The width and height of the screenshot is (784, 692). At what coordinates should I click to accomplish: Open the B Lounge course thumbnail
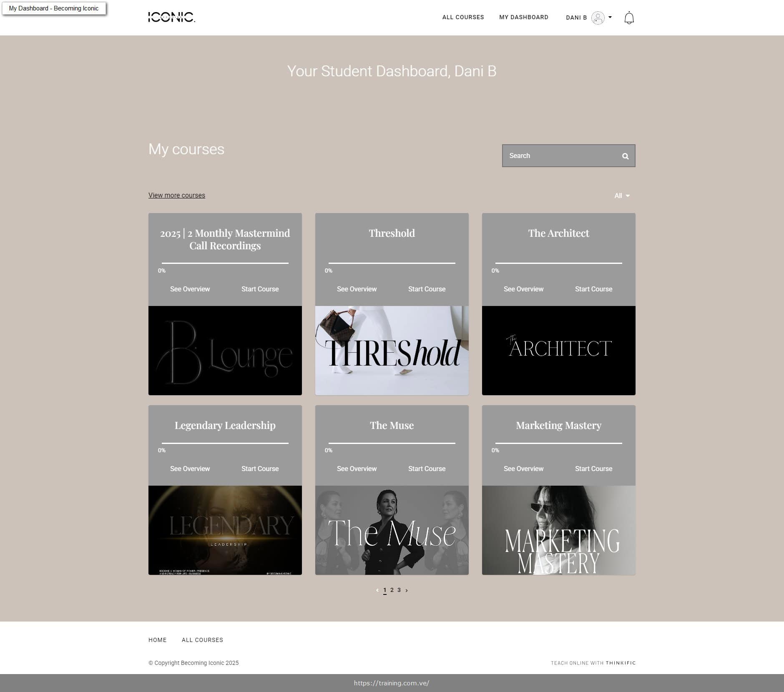pos(225,351)
